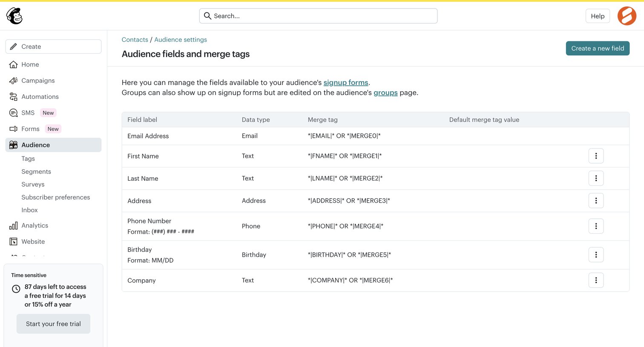Click the *|PHONE|* OR *|MERGE4|* merge tag
The image size is (644, 347).
coord(345,226)
